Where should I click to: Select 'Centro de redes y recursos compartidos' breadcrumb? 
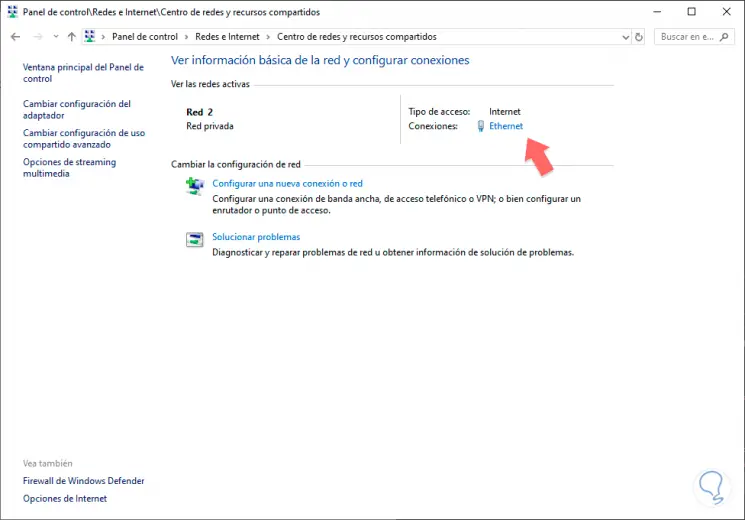tap(356, 37)
